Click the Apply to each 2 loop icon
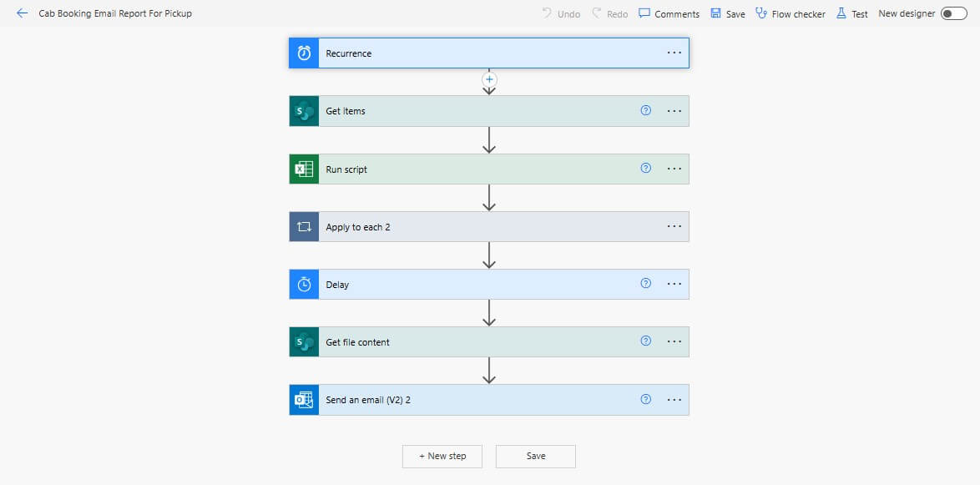Viewport: 980px width, 485px height. [x=303, y=226]
